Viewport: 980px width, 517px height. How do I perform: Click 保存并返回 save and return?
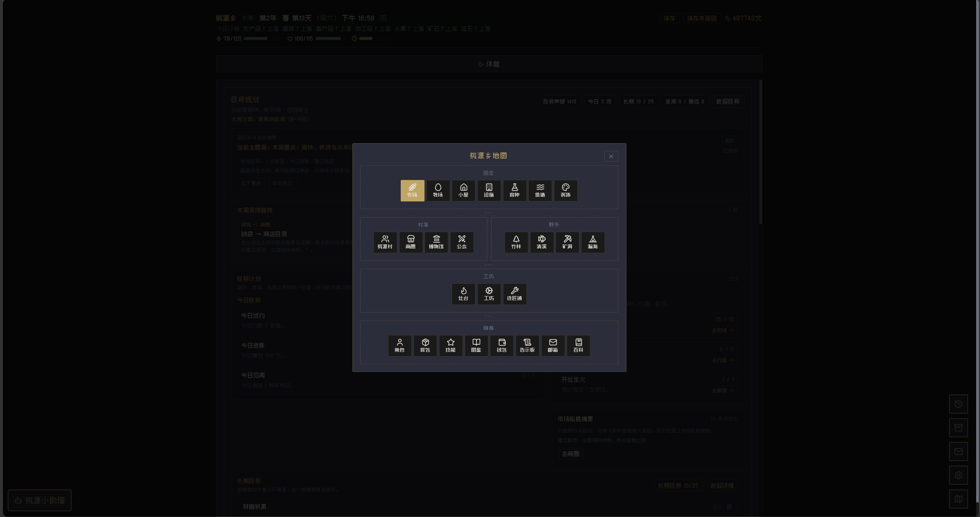701,18
